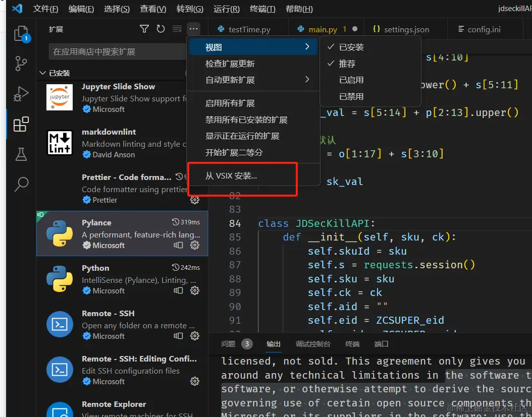Image resolution: width=532 pixels, height=417 pixels.
Task: Select the Prettier - Code formatter entry
Action: tap(122, 188)
